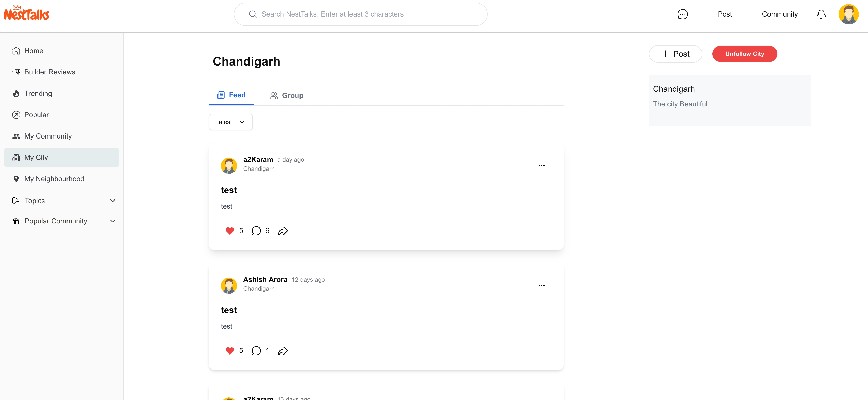Click the share arrow on a2Karam's post
The height and width of the screenshot is (400, 868).
[x=283, y=231]
